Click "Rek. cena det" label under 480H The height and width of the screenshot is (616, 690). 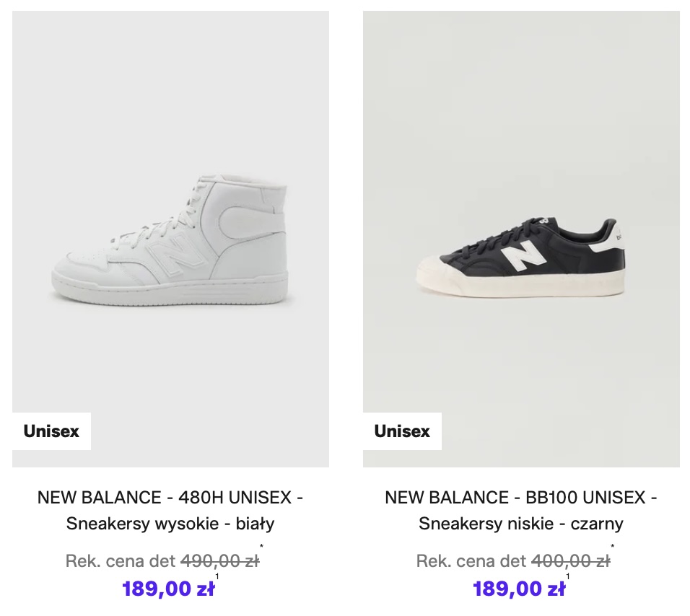click(x=121, y=561)
